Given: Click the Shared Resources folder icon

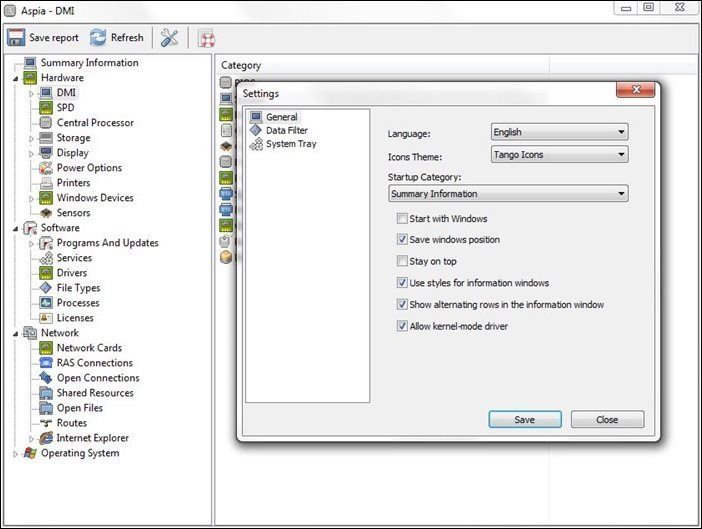Looking at the screenshot, I should click(46, 393).
